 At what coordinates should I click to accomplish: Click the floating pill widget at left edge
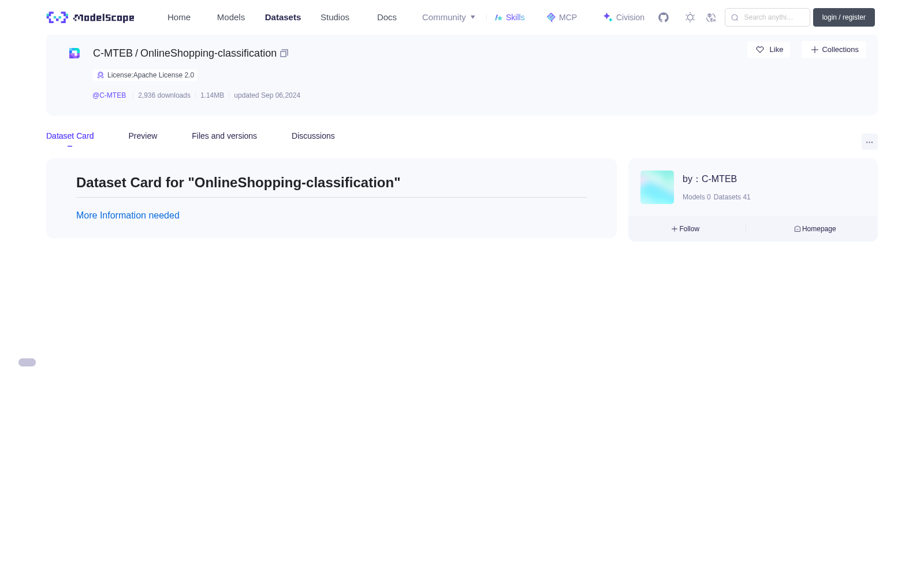[27, 362]
